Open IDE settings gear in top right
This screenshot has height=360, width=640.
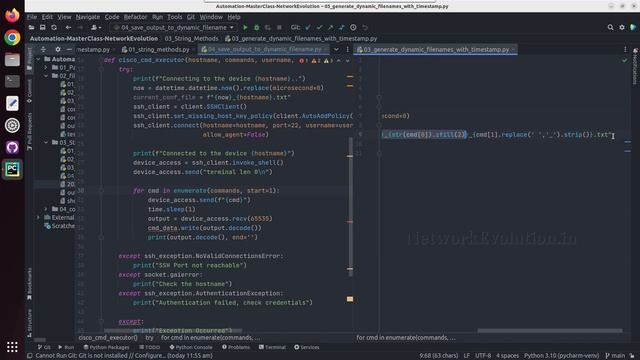click(x=622, y=27)
